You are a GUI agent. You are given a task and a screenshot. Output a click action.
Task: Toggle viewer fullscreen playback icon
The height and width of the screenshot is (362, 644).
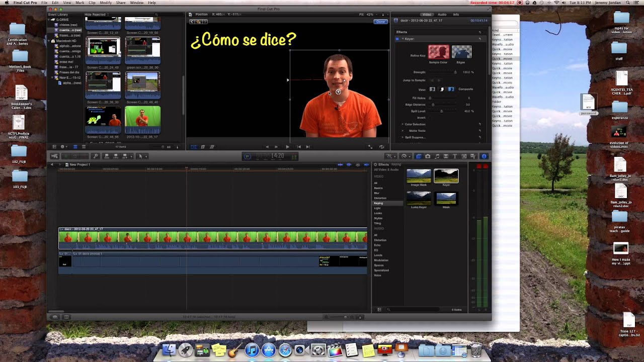click(370, 147)
